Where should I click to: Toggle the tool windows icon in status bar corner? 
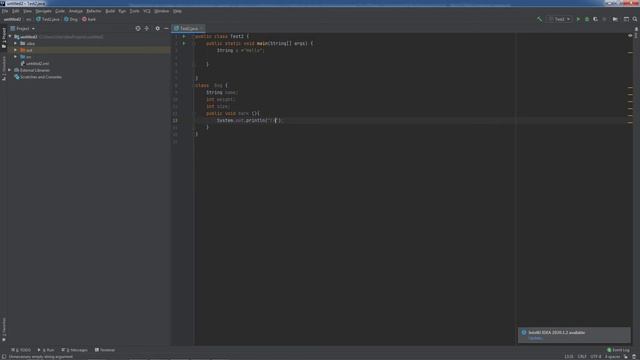tap(3, 357)
